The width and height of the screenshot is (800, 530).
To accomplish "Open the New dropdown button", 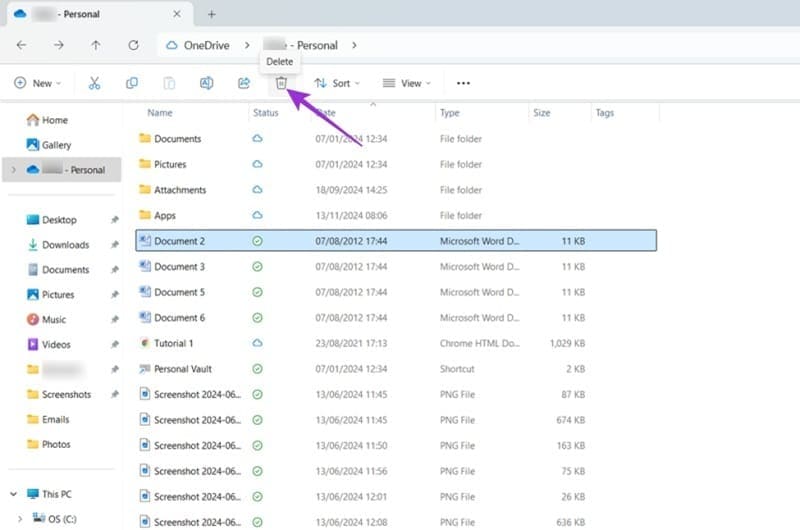I will coord(38,83).
